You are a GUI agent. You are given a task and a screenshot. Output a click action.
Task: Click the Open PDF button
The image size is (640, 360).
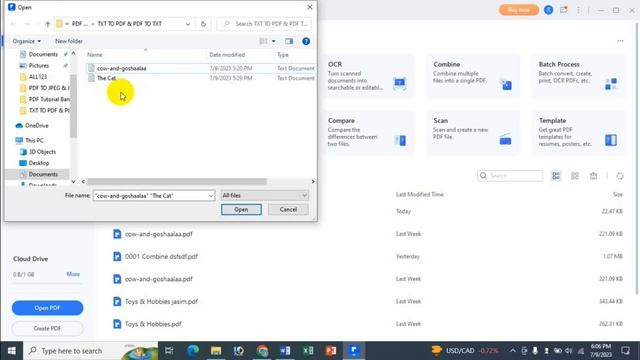coord(47,308)
